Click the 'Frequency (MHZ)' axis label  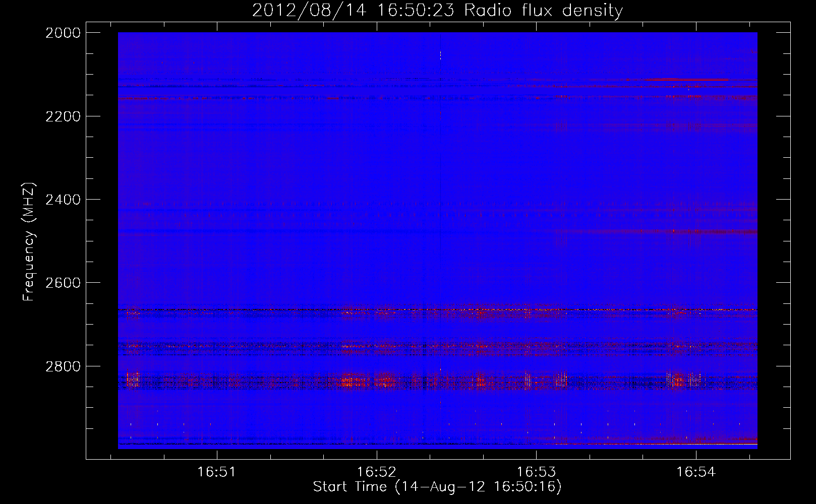[29, 242]
